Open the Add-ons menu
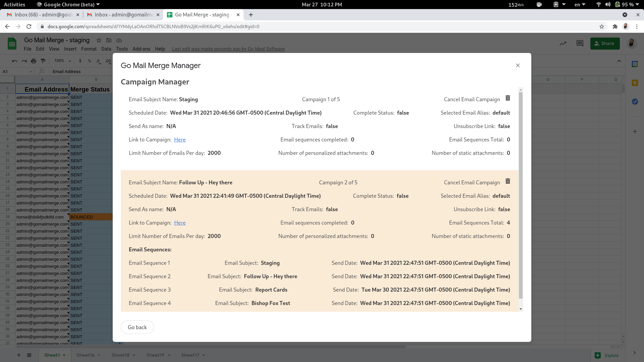 (141, 49)
